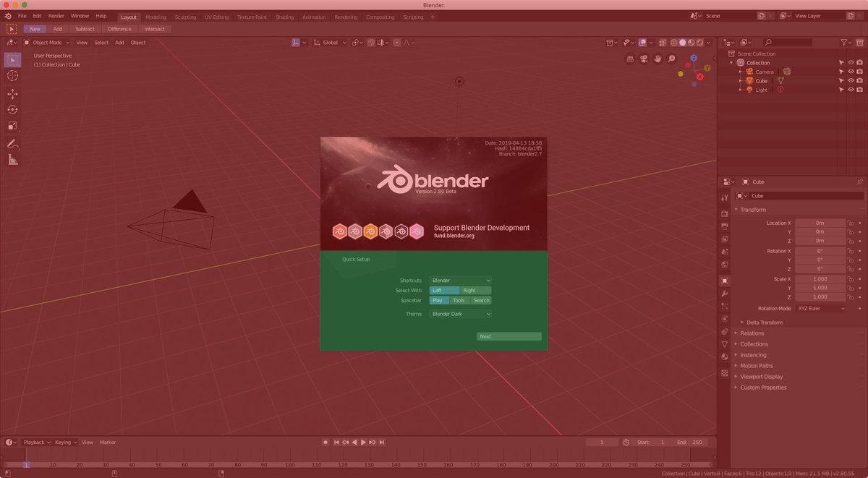Collapse the Transform panel

coord(752,210)
